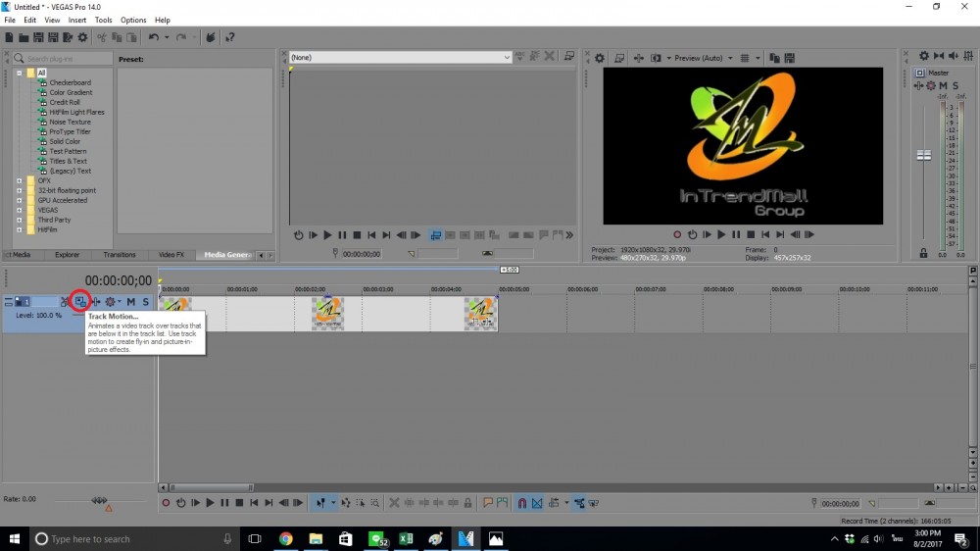Image resolution: width=980 pixels, height=551 pixels.
Task: Collapse the All plug-ins folder
Action: click(x=20, y=74)
